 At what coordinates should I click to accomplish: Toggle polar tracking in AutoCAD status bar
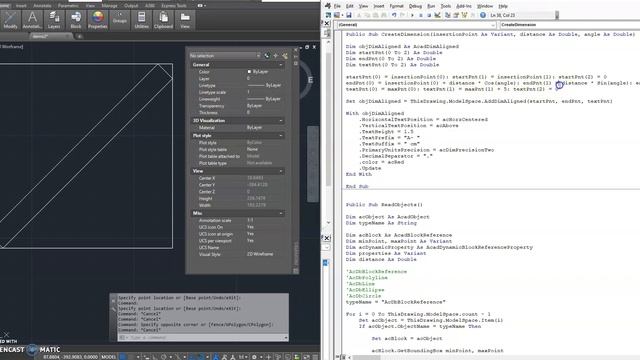click(164, 357)
